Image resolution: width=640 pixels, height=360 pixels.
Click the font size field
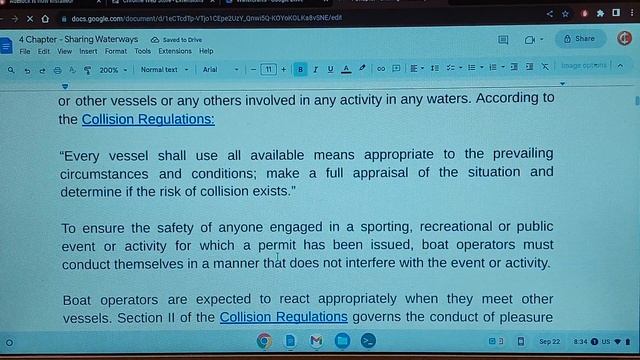coord(269,69)
